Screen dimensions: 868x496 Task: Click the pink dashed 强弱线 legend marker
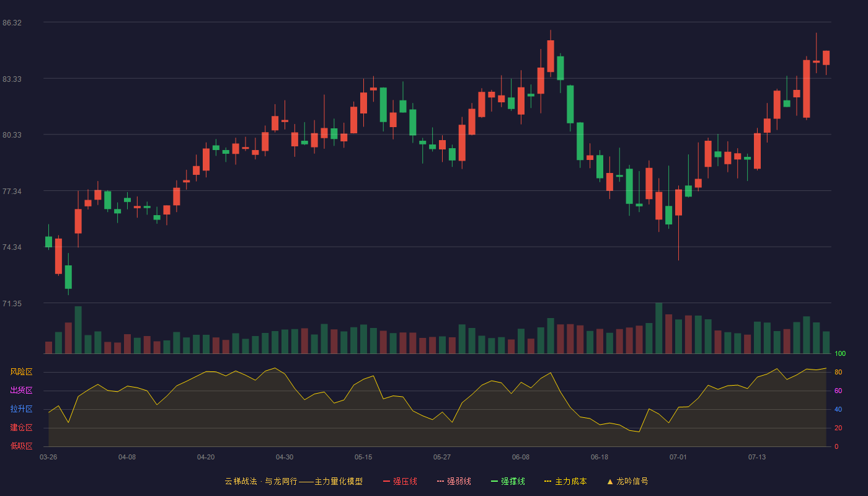pos(441,481)
